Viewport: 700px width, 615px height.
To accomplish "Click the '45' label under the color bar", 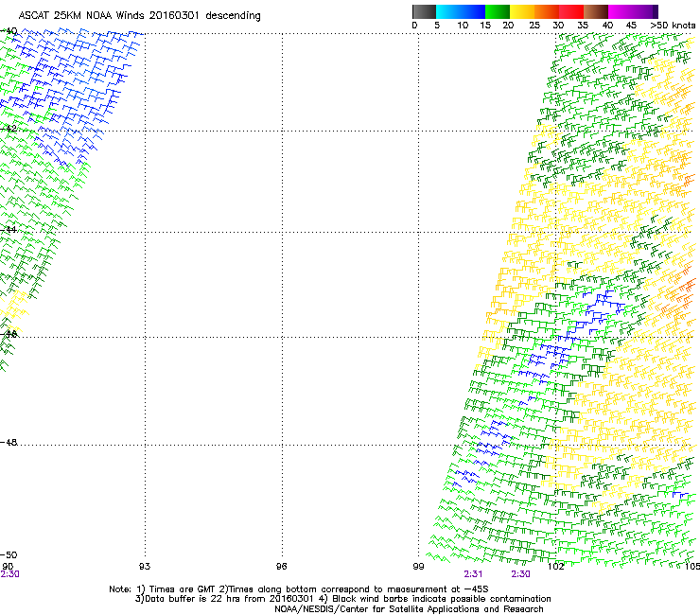I will pos(631,26).
